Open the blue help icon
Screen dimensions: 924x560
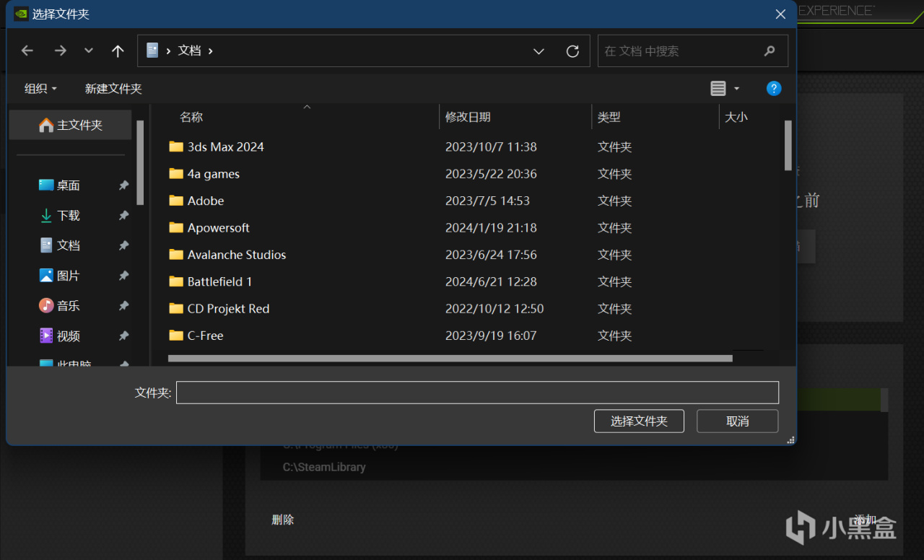(x=774, y=89)
